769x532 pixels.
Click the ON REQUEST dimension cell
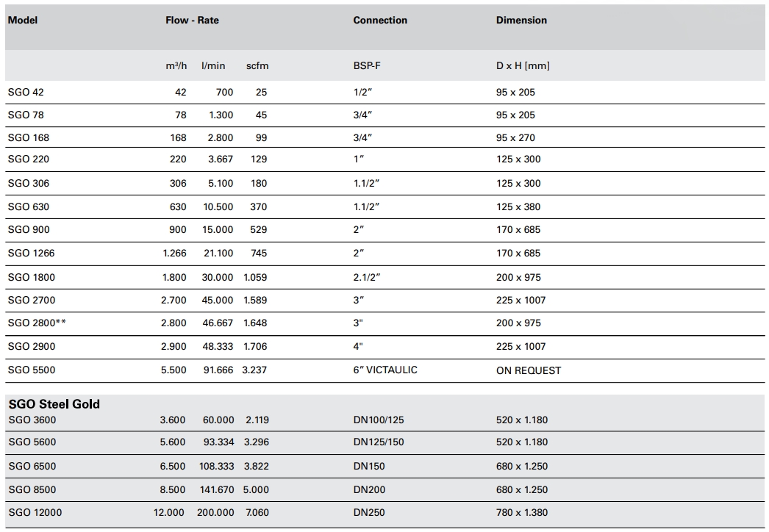coord(529,371)
